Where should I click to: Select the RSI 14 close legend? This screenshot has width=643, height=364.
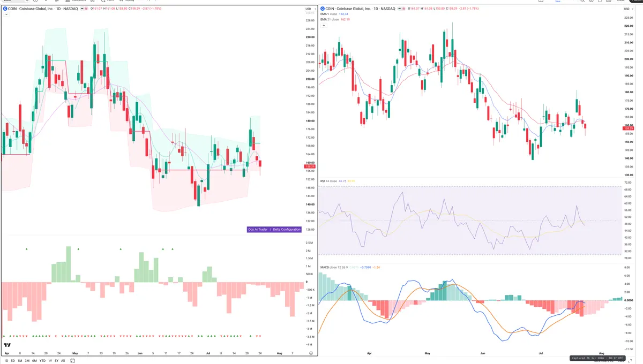(x=328, y=181)
